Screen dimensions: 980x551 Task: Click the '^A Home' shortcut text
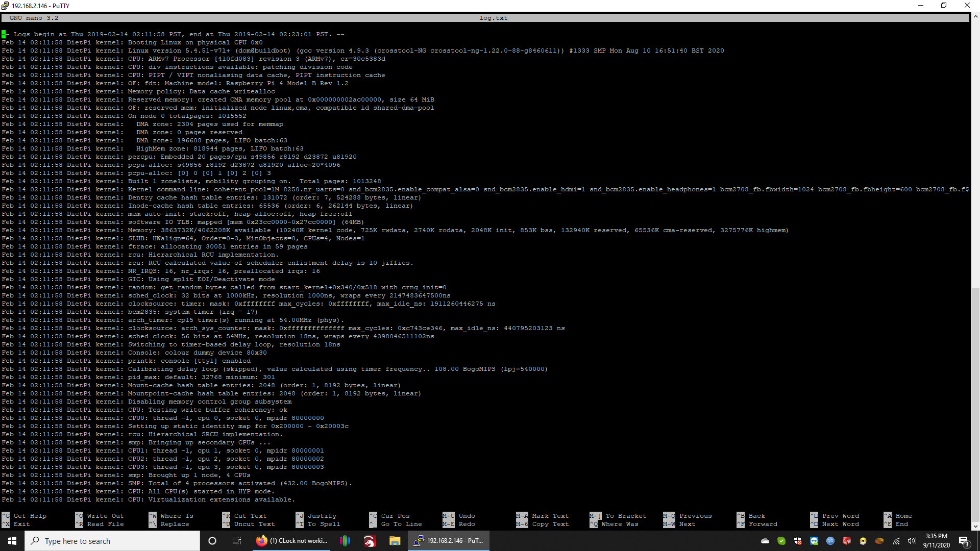click(x=898, y=516)
